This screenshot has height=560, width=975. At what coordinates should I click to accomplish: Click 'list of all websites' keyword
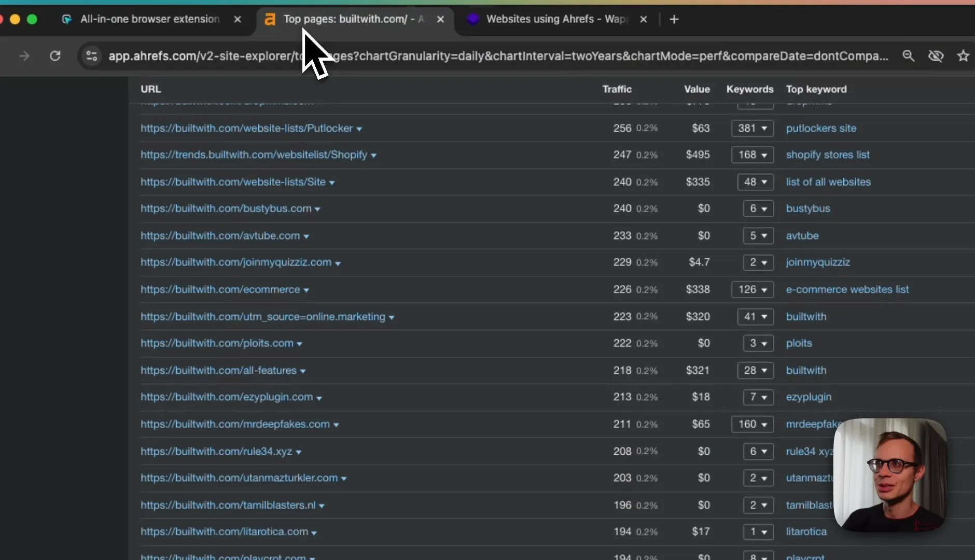point(828,182)
